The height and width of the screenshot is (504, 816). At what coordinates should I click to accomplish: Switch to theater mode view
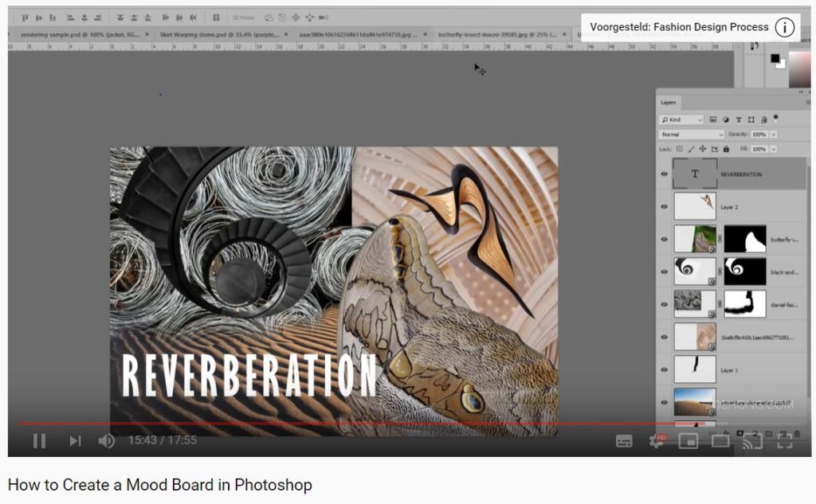point(720,440)
